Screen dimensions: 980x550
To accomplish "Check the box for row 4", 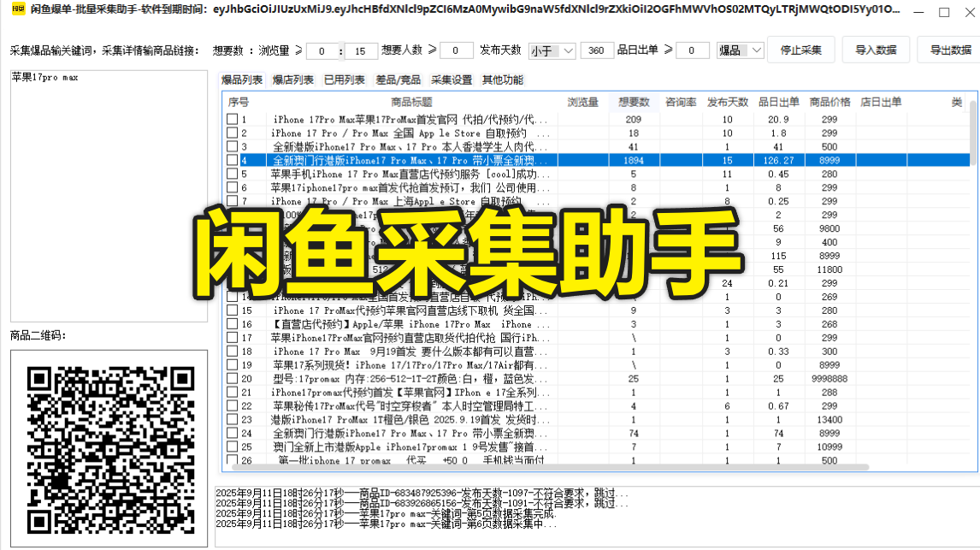I will coord(232,160).
